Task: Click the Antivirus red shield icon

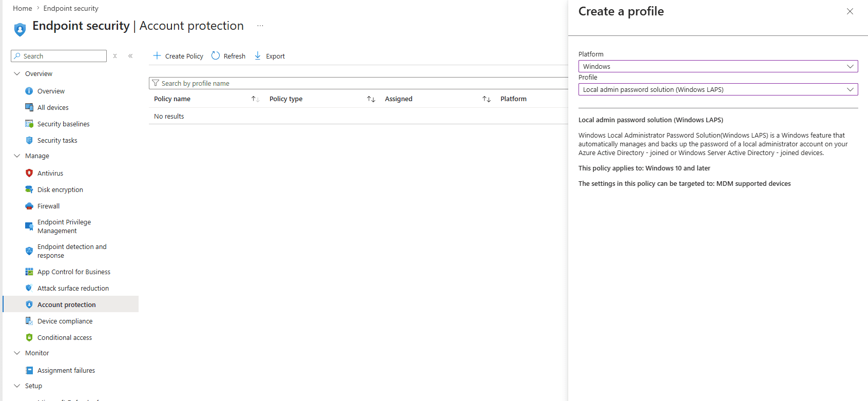Action: [x=29, y=173]
